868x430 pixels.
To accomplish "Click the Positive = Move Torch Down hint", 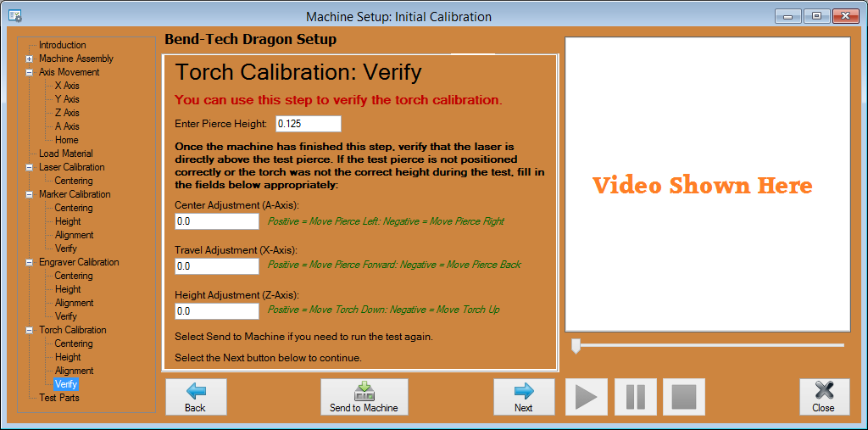I will [384, 310].
